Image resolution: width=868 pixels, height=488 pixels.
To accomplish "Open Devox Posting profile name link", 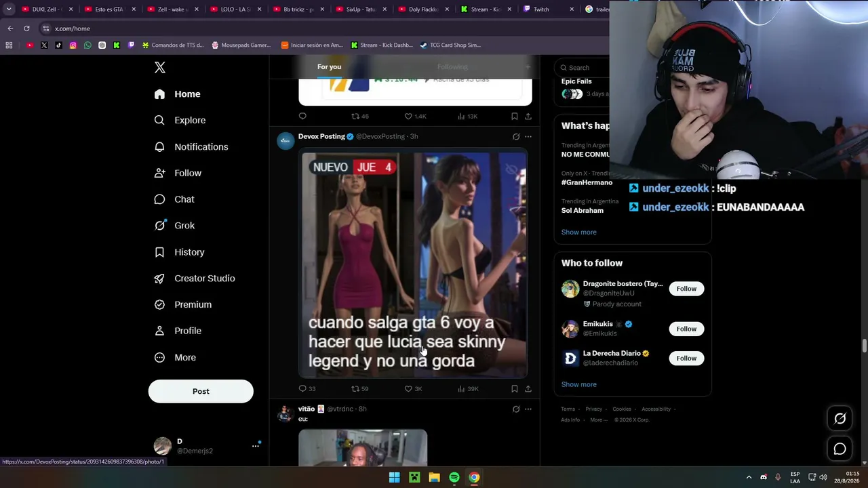I will pyautogui.click(x=321, y=136).
